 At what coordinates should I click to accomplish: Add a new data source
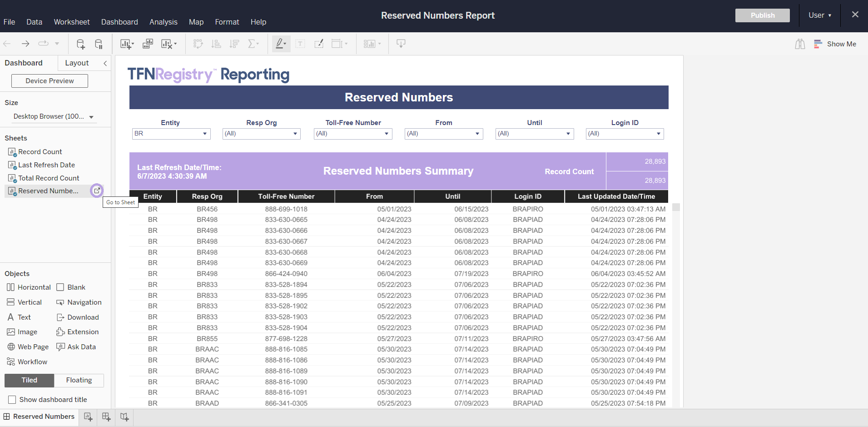click(x=80, y=44)
